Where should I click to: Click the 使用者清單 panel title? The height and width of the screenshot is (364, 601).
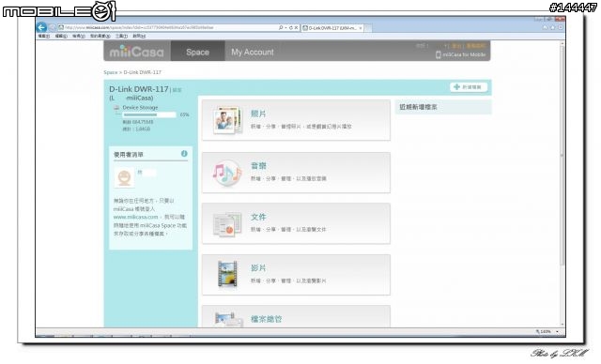click(129, 155)
